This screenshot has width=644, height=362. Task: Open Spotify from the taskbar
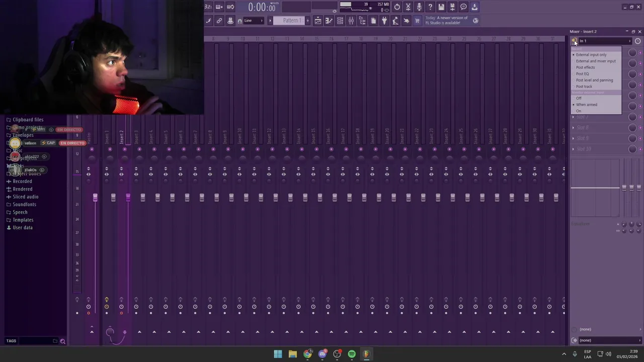tap(352, 354)
